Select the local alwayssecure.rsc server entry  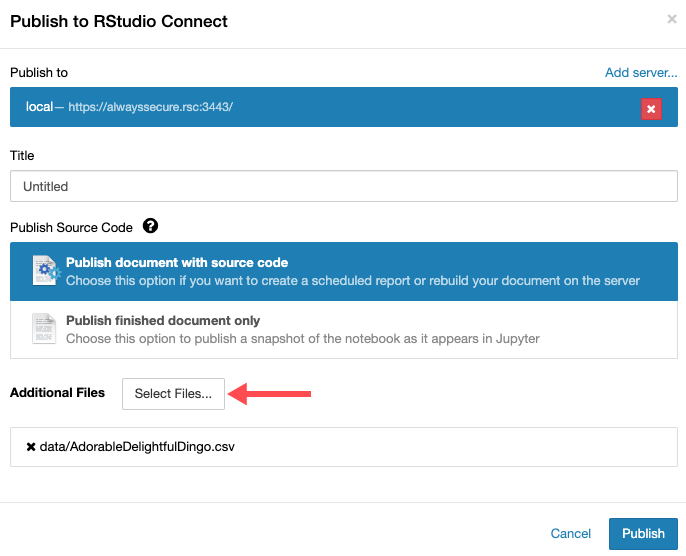click(x=344, y=107)
